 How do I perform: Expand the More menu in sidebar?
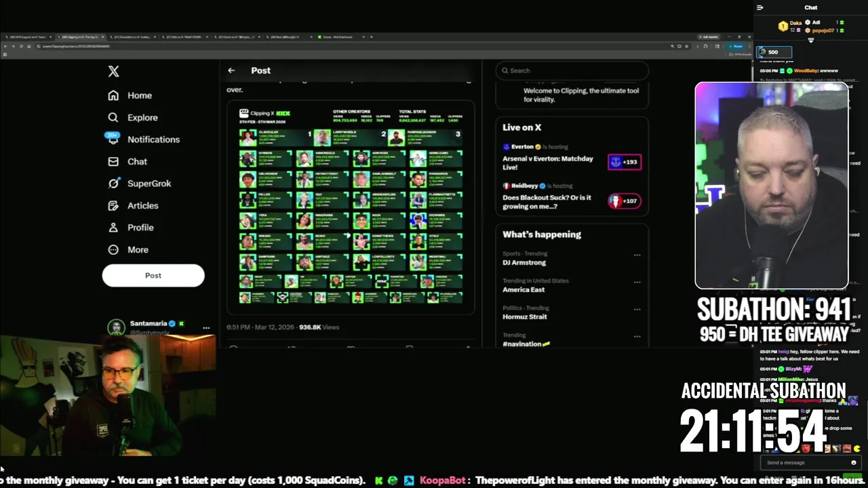pyautogui.click(x=128, y=249)
